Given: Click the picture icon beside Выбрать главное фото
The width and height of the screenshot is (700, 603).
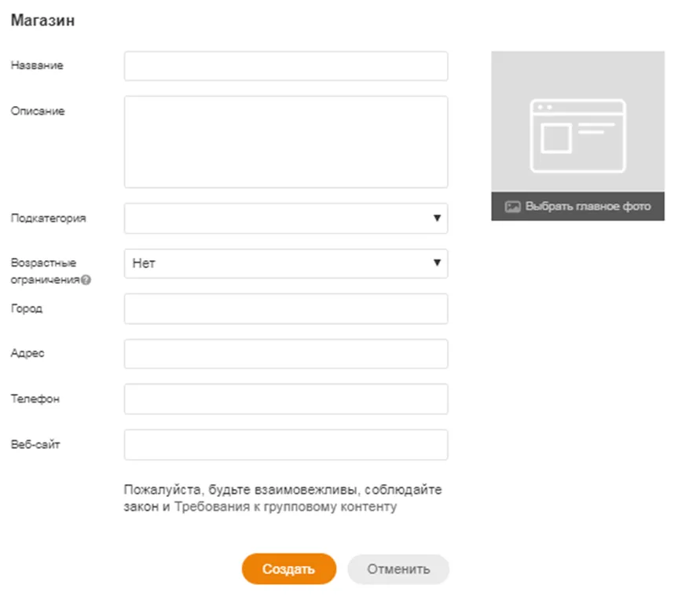Looking at the screenshot, I should pyautogui.click(x=512, y=206).
